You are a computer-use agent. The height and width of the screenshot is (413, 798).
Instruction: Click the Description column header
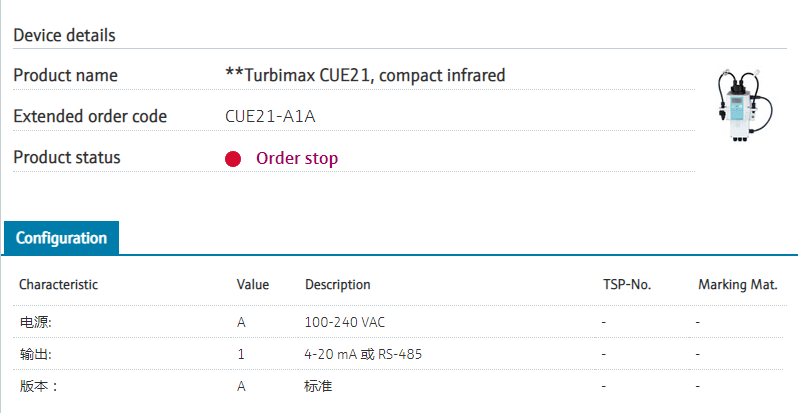(337, 285)
